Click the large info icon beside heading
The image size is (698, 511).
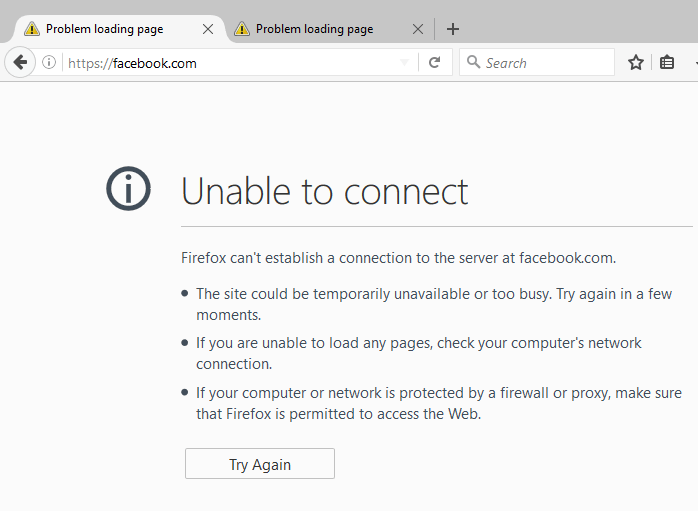tap(128, 188)
